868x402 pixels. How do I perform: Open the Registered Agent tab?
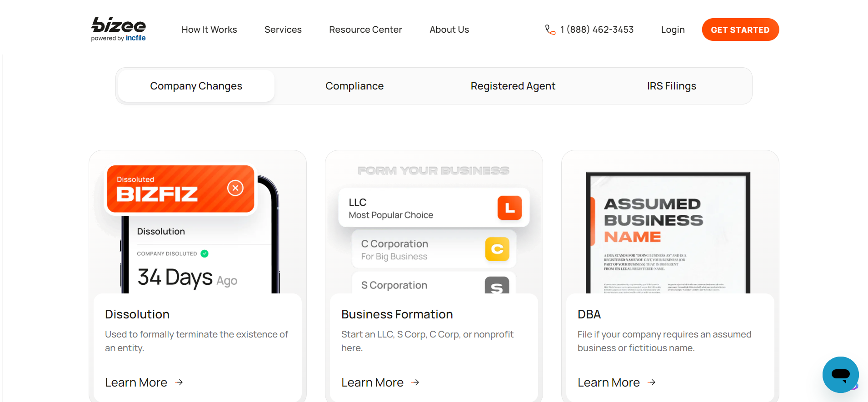[x=513, y=85]
